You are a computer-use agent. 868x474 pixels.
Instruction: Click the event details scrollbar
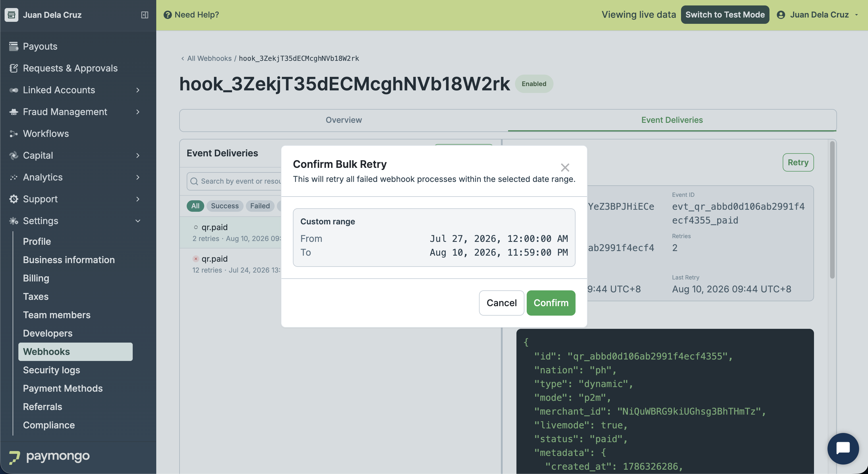point(832,210)
